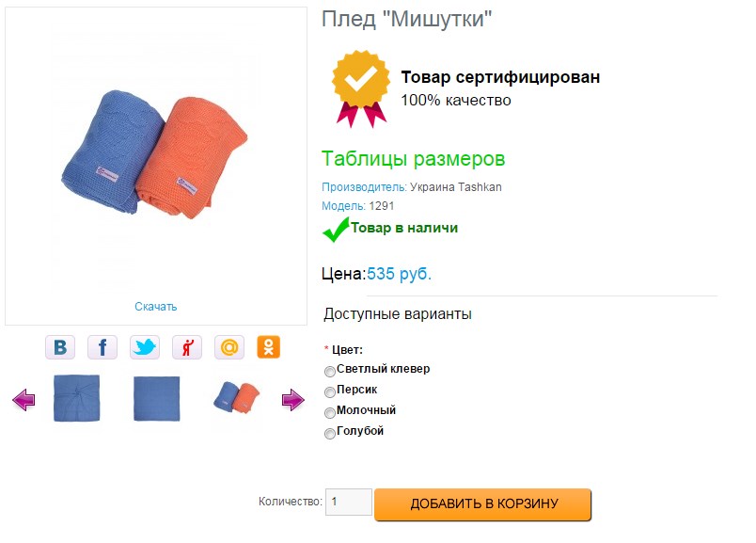Open folded blue blanket thumbnail
The height and width of the screenshot is (543, 756).
[76, 398]
